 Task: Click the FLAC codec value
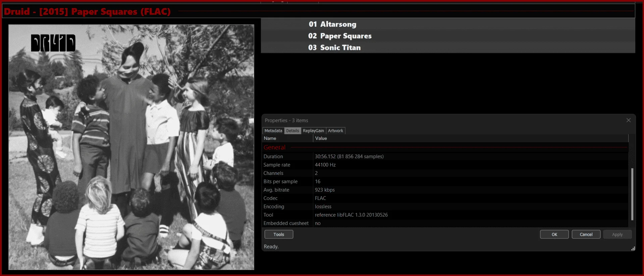click(320, 198)
